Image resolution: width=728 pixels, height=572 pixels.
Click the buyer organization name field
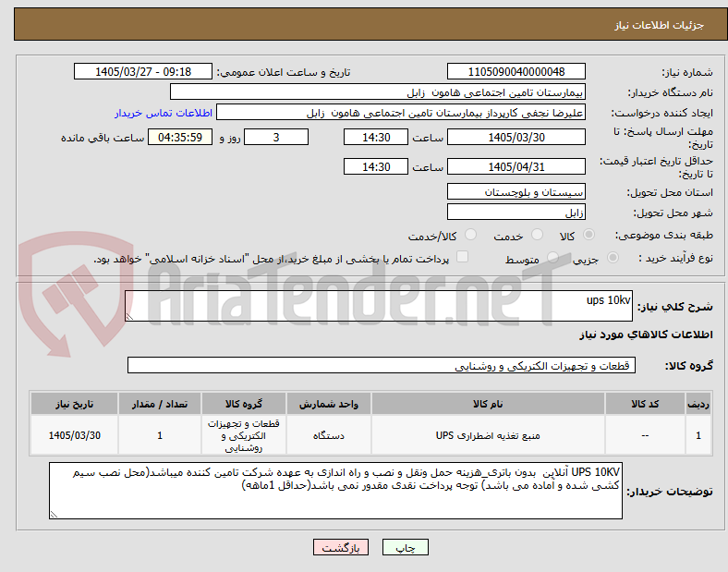pos(378,91)
